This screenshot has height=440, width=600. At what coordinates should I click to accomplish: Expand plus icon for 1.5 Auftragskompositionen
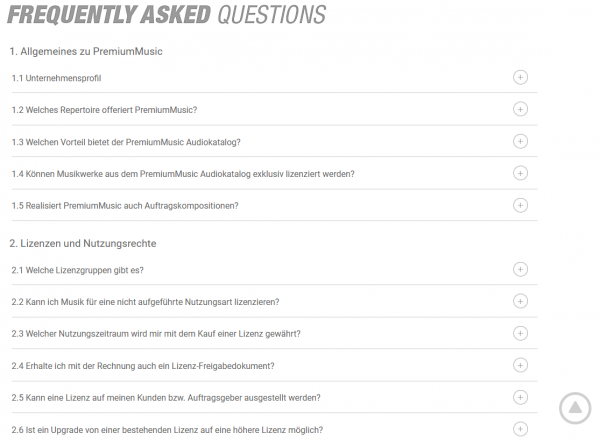tap(520, 205)
